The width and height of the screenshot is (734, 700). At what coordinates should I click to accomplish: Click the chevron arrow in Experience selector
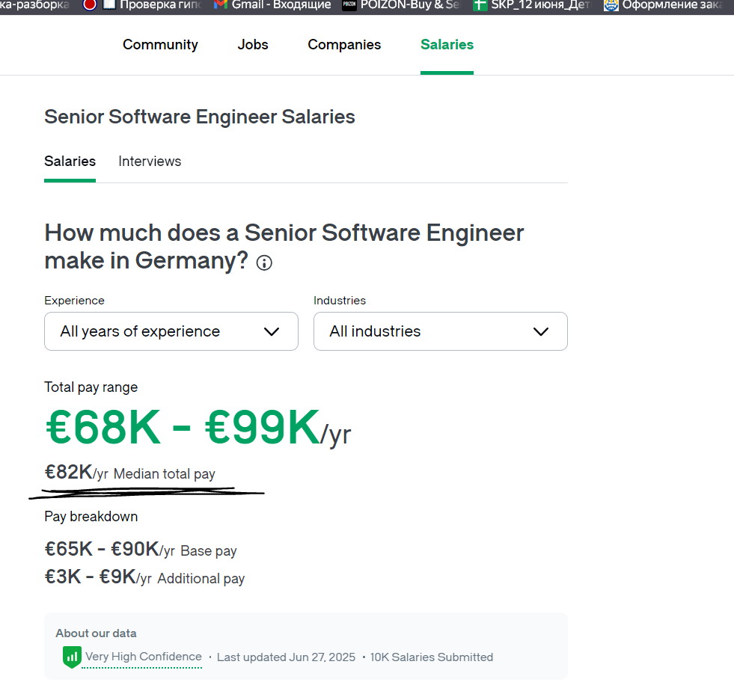pyautogui.click(x=272, y=331)
